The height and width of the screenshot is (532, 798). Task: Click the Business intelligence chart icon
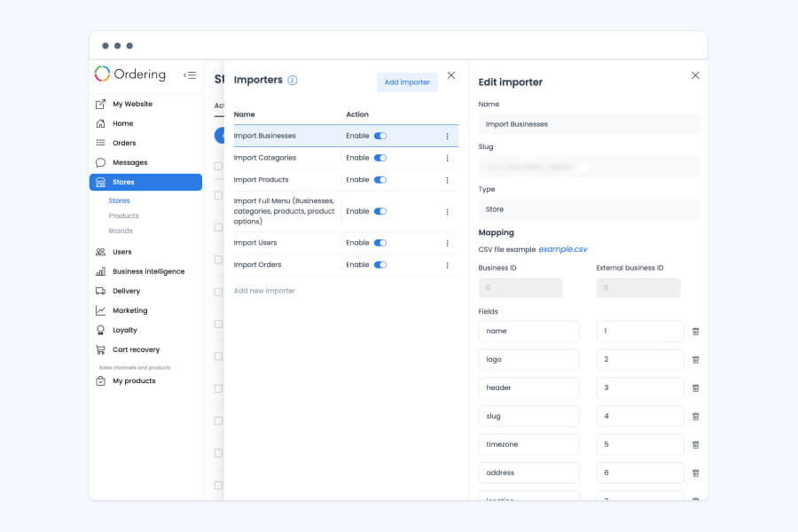coord(101,271)
